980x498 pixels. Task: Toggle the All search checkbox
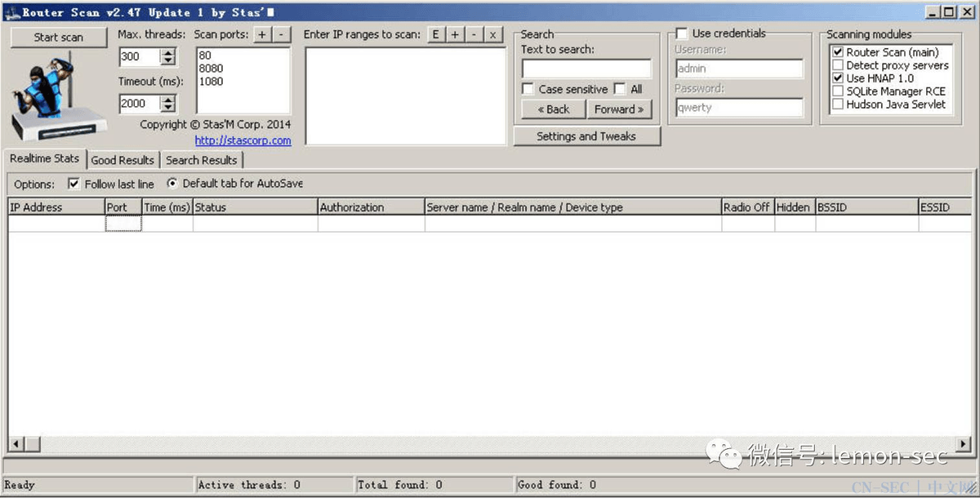620,89
